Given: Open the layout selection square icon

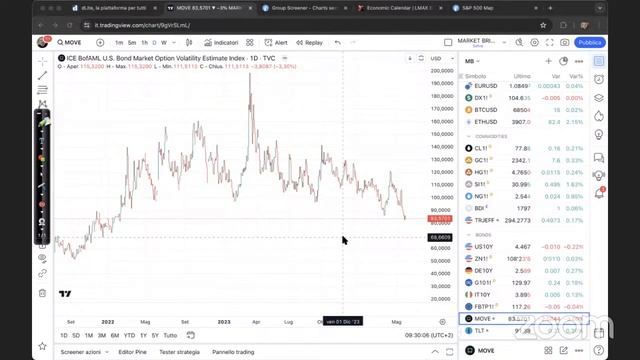Looking at the screenshot, I should pos(448,42).
